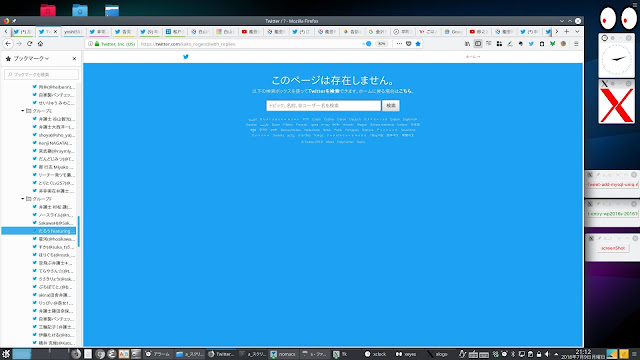Close the active Twitter tab
This screenshot has height=360, width=640.
[56, 31]
